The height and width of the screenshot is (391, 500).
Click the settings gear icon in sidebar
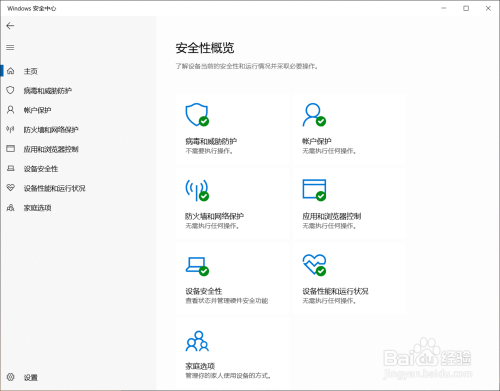[x=11, y=377]
